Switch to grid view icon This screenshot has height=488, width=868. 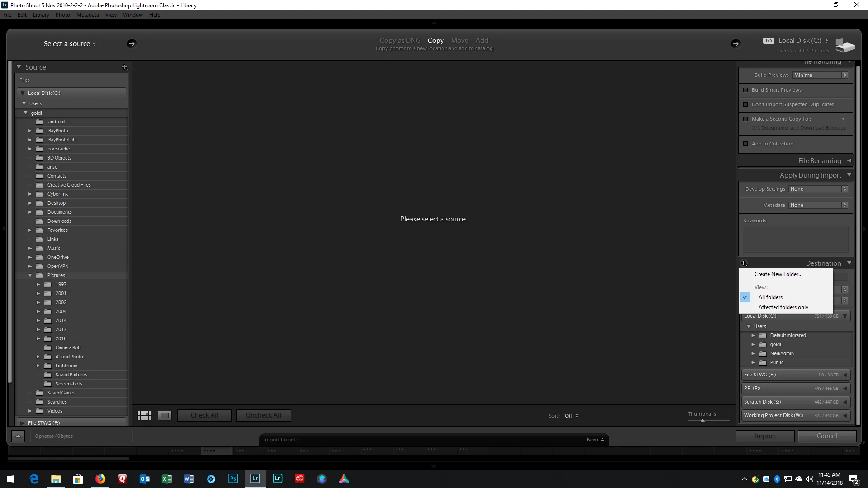tap(144, 415)
